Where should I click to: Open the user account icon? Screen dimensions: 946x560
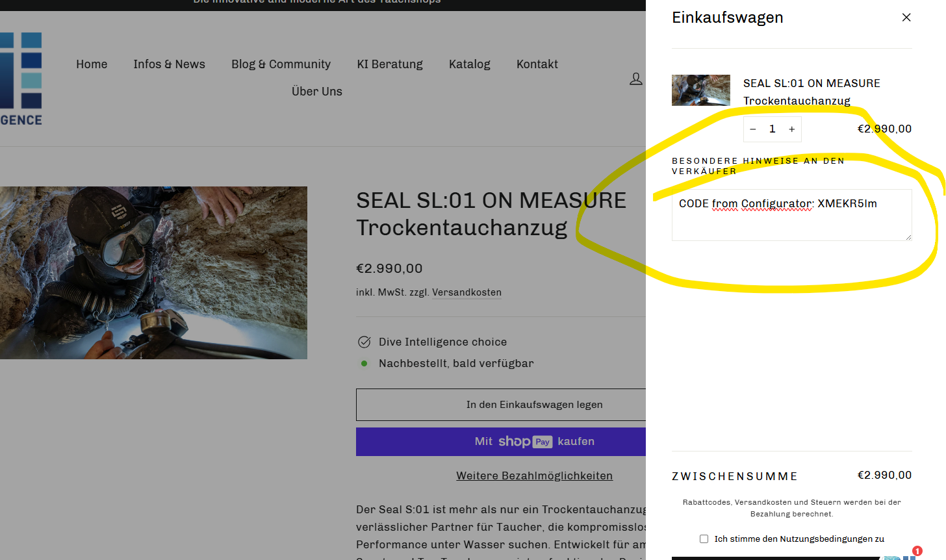636,79
